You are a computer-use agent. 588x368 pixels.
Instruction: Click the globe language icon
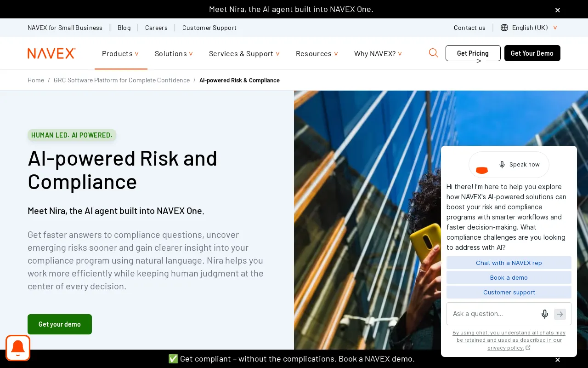tap(504, 28)
